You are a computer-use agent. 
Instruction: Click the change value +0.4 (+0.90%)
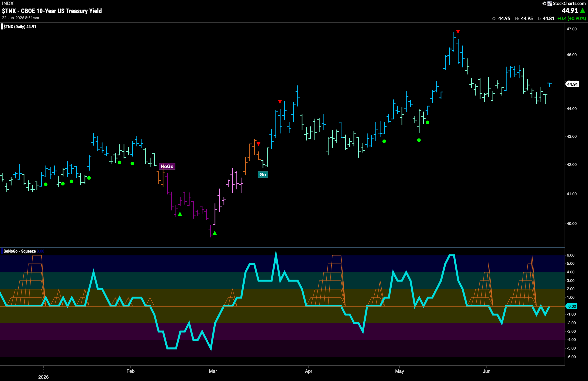(571, 19)
